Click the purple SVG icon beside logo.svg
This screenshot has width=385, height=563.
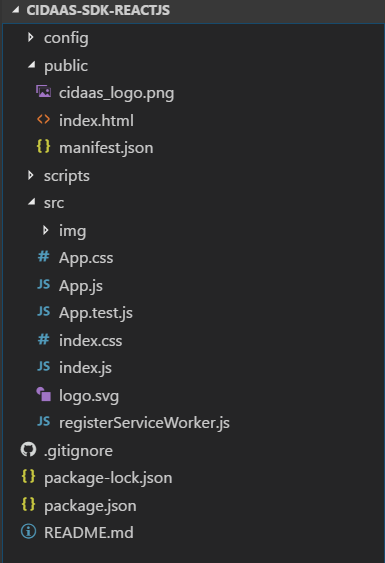43,395
